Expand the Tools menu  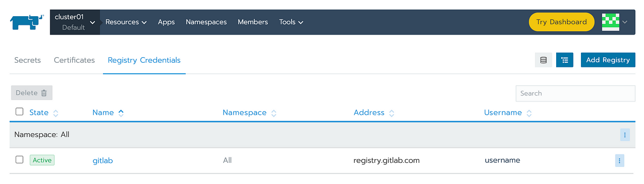(x=291, y=22)
